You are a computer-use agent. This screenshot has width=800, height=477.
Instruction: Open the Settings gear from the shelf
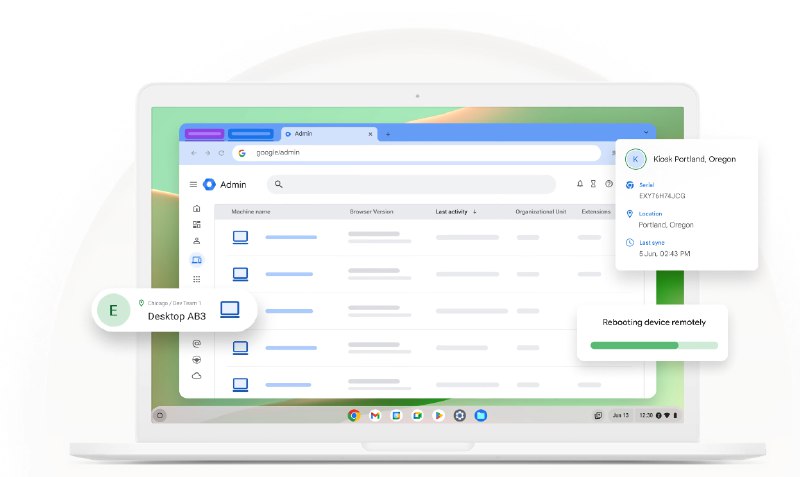coord(460,415)
